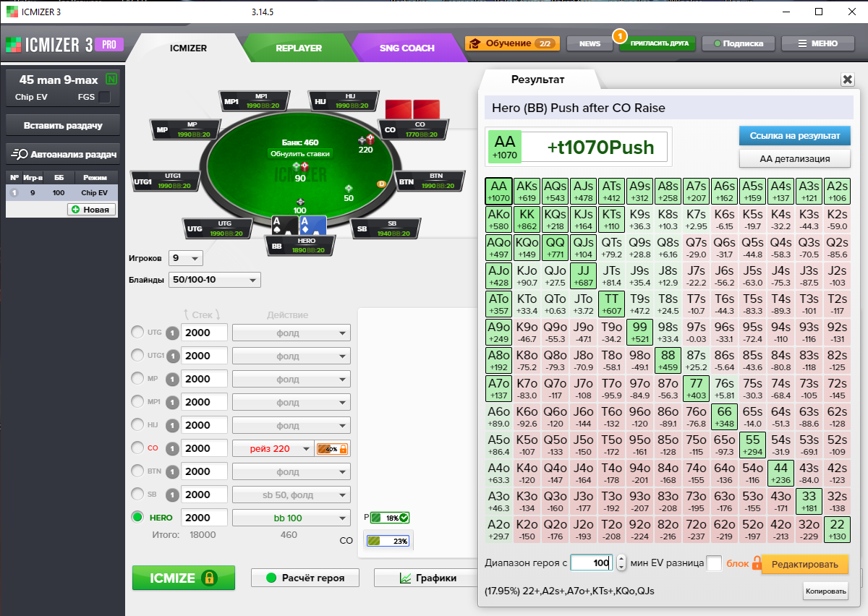This screenshot has height=616, width=868.
Task: Open the MP1 action фолд dropdown
Action: pyautogui.click(x=292, y=402)
